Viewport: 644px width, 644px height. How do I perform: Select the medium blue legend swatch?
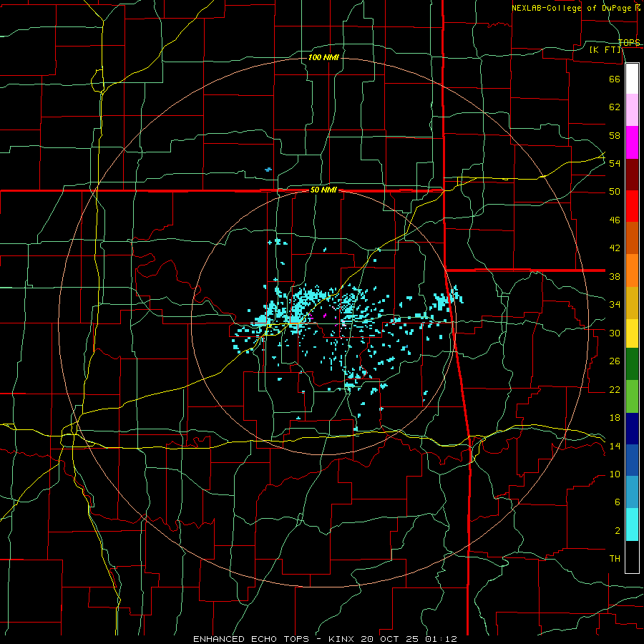[632, 460]
